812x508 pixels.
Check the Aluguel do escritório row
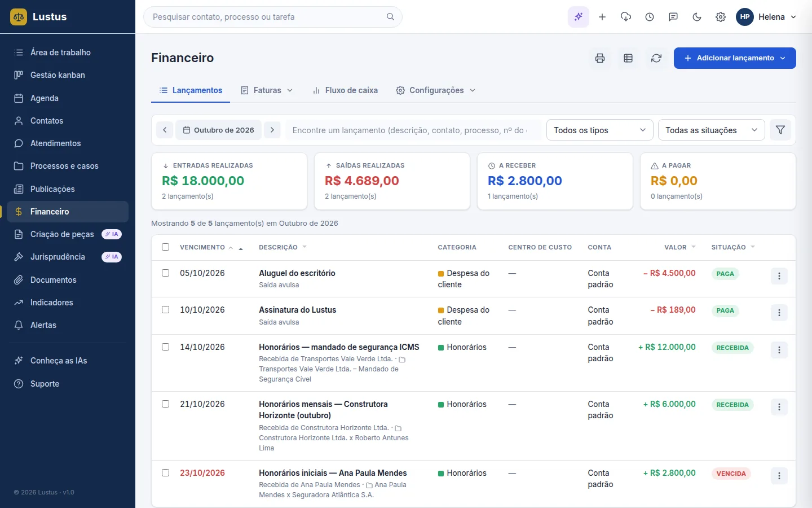coord(166,273)
